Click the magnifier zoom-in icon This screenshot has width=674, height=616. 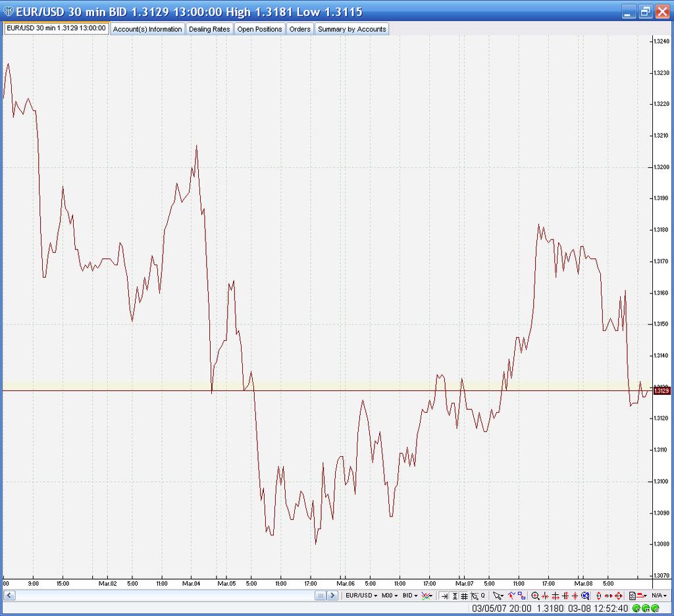535,596
